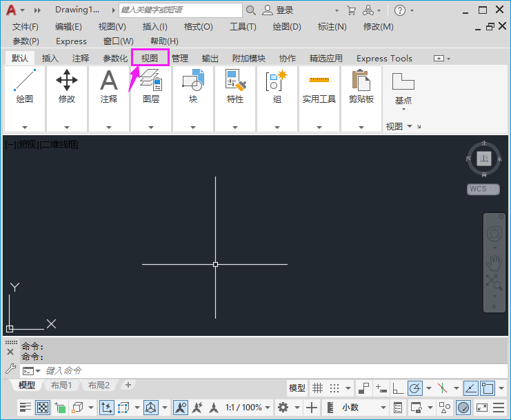Viewport: 511px width, 420px height.
Task: Switch to the 视图 ribbon tab
Action: pos(150,58)
